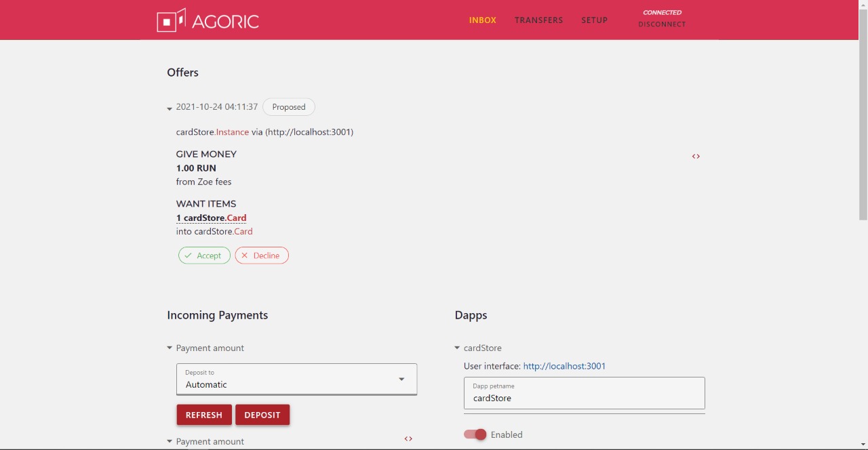Open the Deposit to Automatic dropdown
868x450 pixels.
[297, 380]
